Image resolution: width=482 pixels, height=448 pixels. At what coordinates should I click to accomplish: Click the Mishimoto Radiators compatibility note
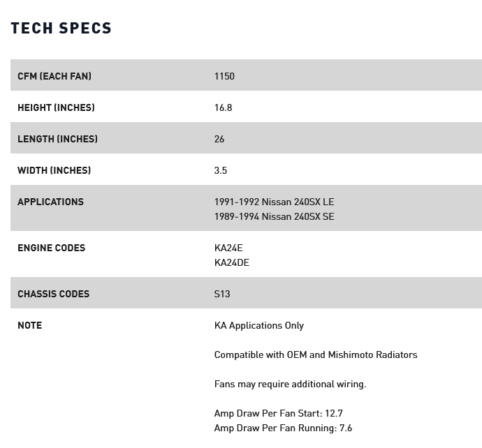[315, 354]
